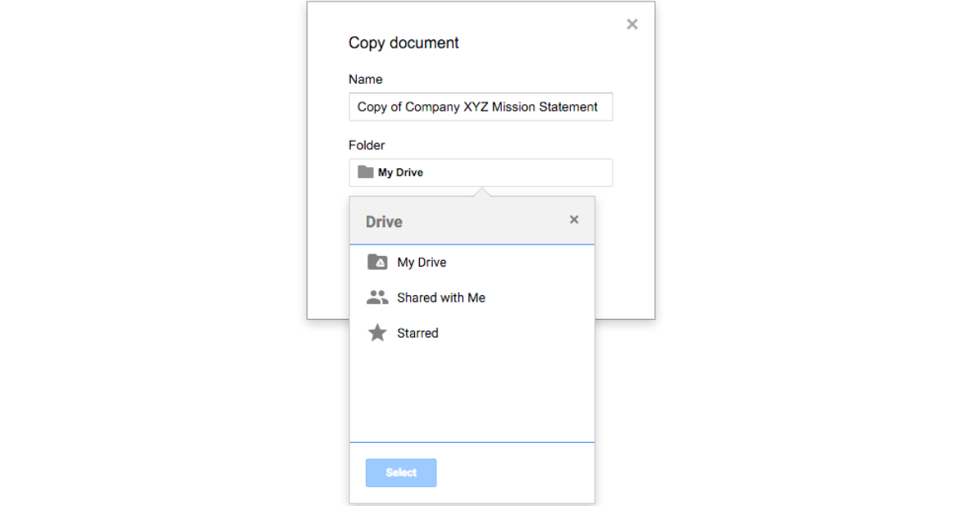Select the My Drive label in Drive list

pyautogui.click(x=422, y=262)
